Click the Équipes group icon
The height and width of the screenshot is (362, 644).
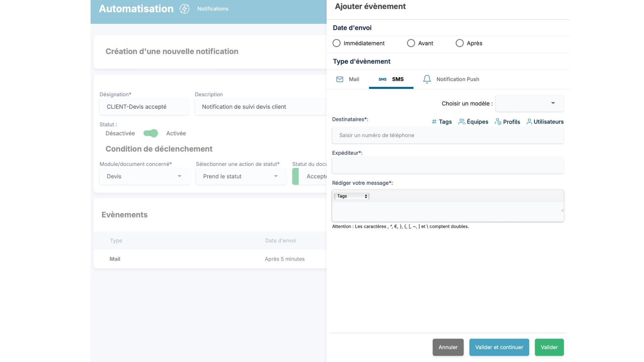pyautogui.click(x=462, y=122)
